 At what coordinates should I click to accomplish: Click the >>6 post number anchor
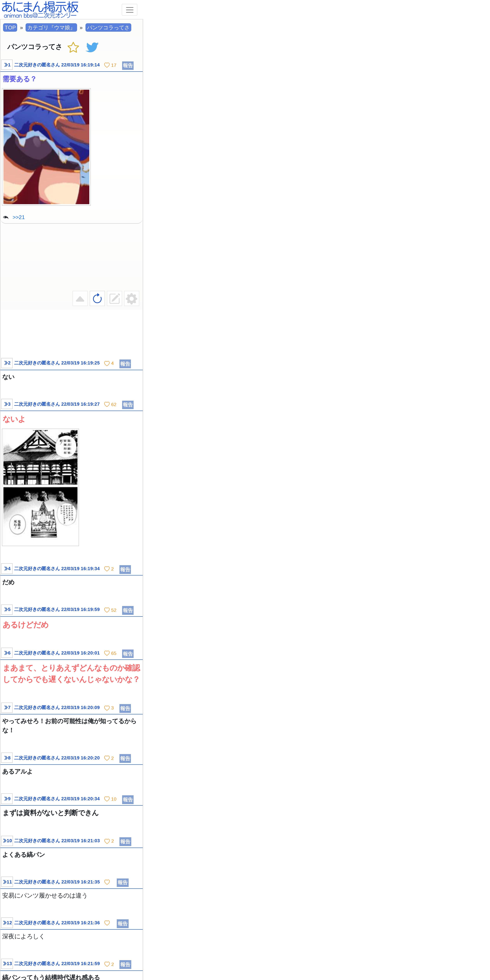(7, 653)
